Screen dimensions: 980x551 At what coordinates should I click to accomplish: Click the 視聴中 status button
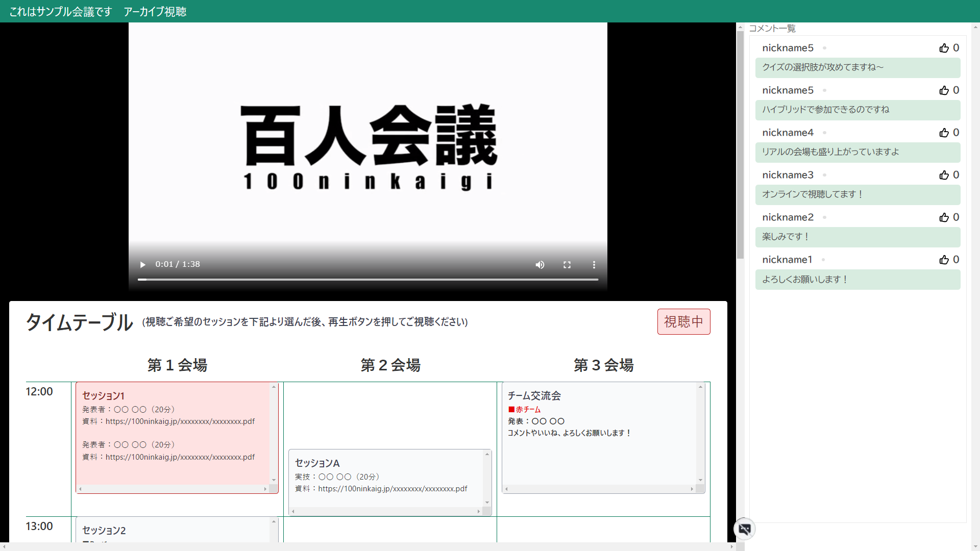[683, 322]
